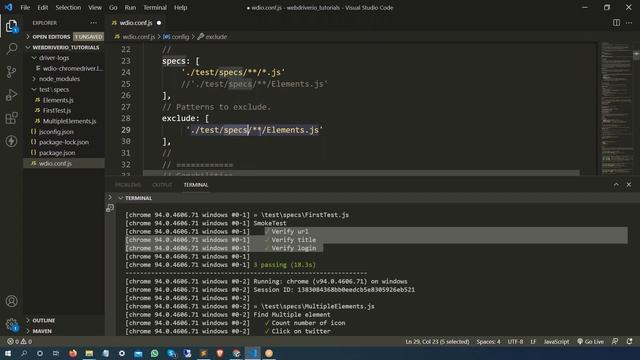Open Explorer panel ellipsis menu
Image resolution: width=640 pixels, height=360 pixels.
click(x=94, y=23)
